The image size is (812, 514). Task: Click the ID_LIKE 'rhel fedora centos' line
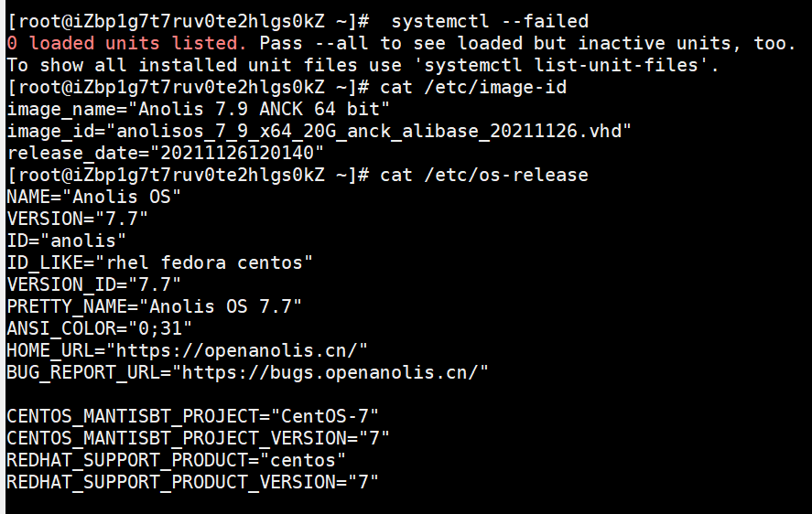pyautogui.click(x=159, y=262)
